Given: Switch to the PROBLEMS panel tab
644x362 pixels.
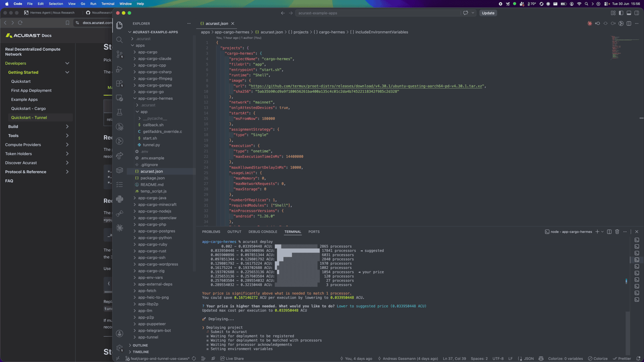Looking at the screenshot, I should 211,232.
